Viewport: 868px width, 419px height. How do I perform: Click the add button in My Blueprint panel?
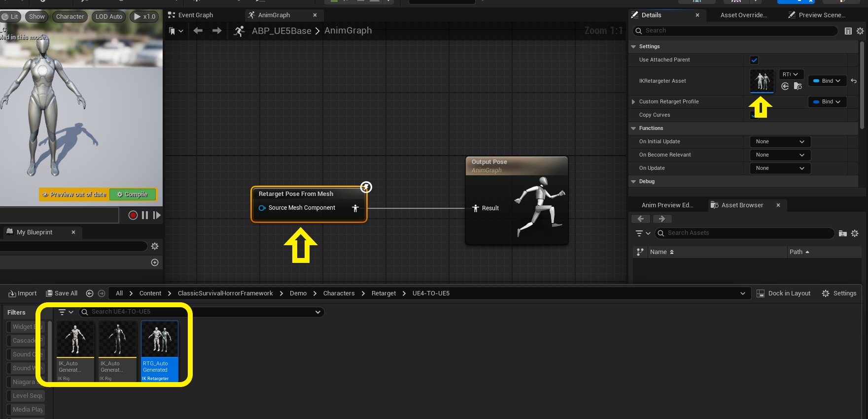coord(155,262)
